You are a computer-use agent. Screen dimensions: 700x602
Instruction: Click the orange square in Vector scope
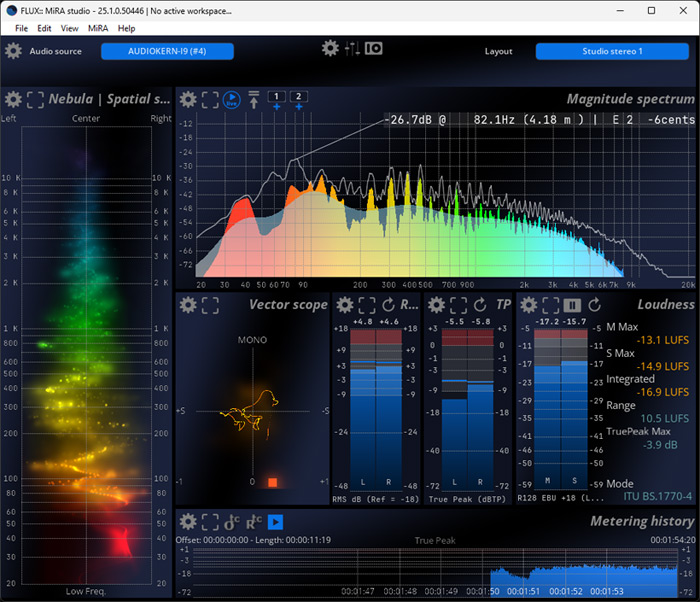[273, 482]
